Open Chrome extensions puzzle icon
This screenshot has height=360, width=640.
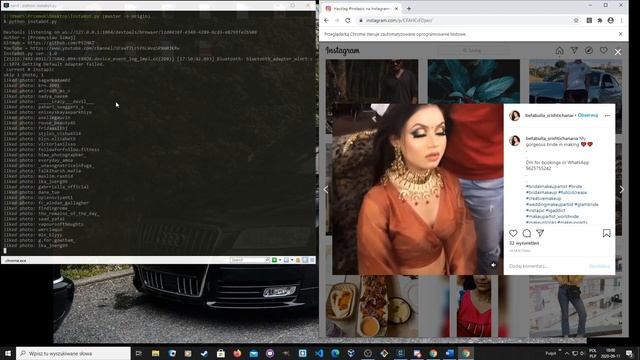point(600,20)
